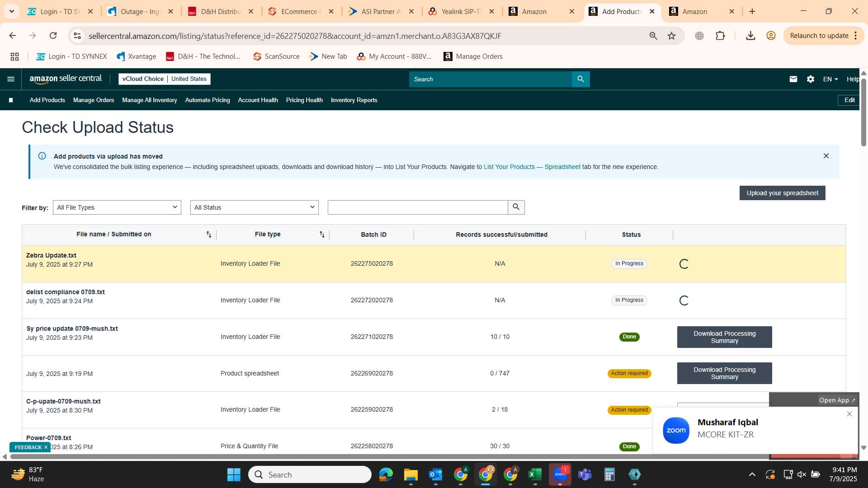Open File Explorer from taskbar
Image resolution: width=868 pixels, height=488 pixels.
tap(410, 474)
